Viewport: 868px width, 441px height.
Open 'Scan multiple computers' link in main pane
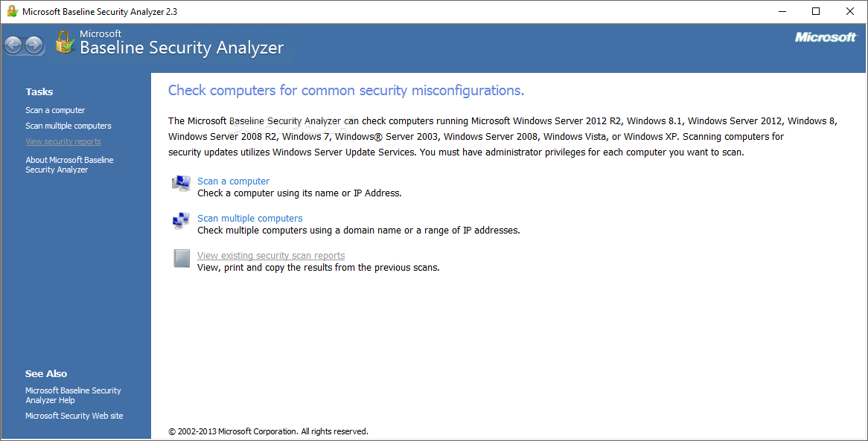[x=249, y=218]
